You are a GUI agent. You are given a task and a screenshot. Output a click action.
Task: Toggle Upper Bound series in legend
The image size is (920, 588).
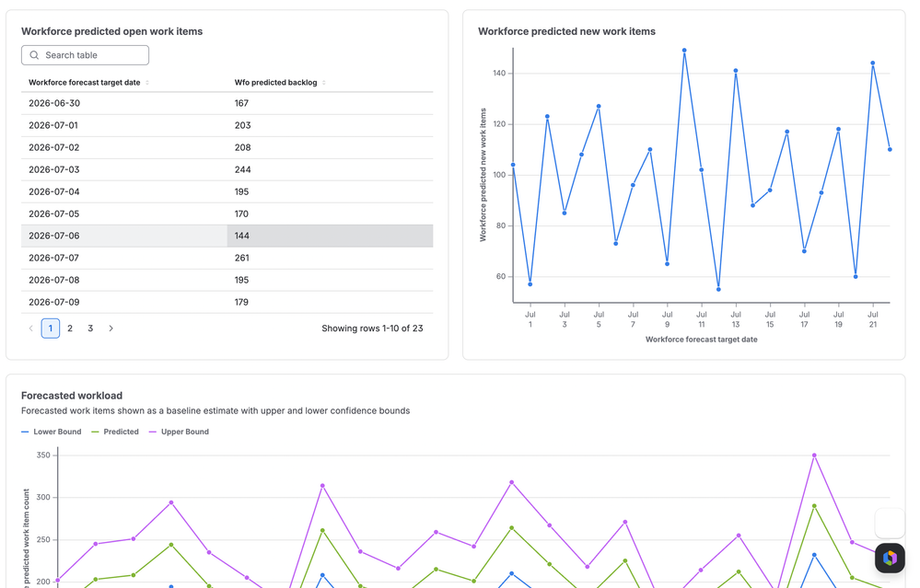[179, 432]
